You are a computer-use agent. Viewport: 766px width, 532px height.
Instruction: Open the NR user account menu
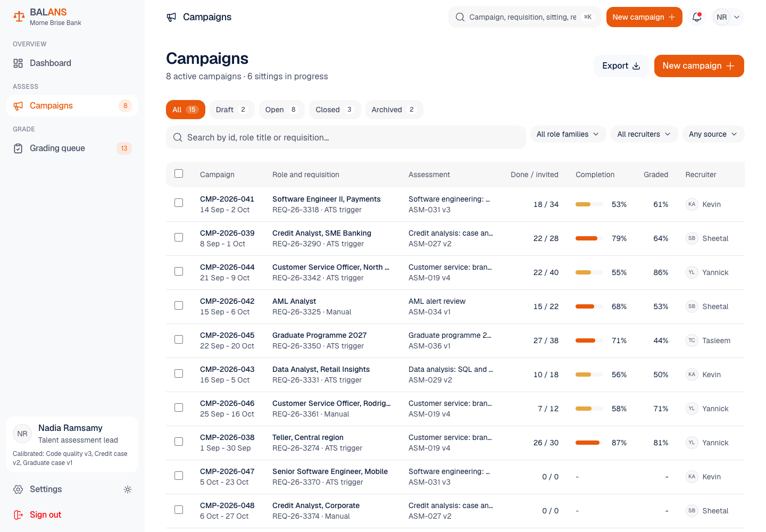pos(728,17)
